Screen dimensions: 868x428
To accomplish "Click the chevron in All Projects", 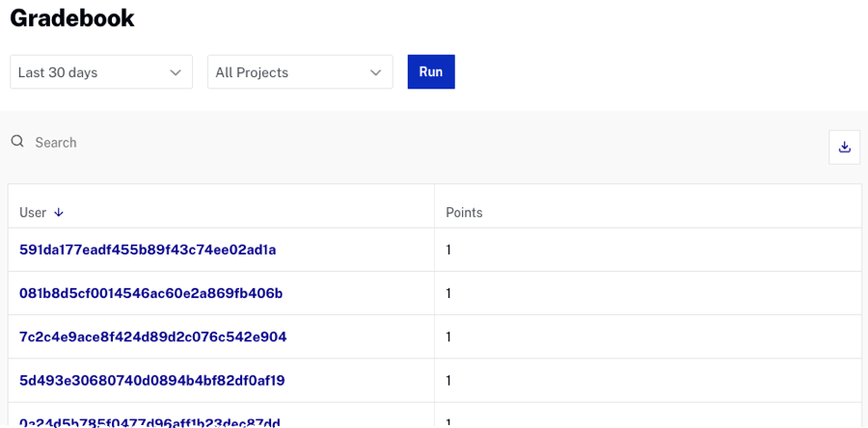I will pos(376,72).
